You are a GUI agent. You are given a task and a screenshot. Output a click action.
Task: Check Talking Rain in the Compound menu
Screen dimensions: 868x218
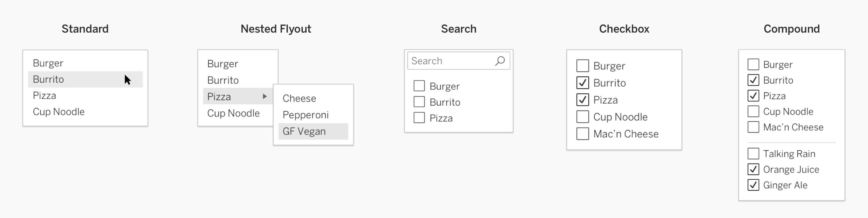(x=753, y=154)
